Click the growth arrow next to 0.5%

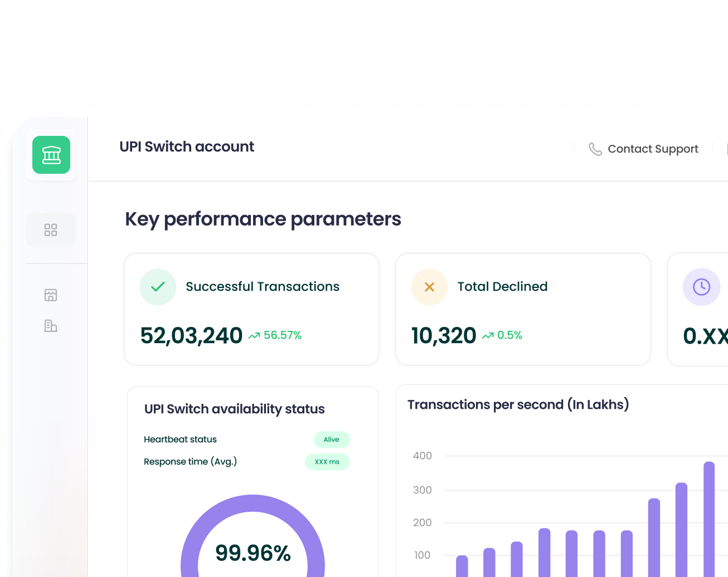point(487,335)
